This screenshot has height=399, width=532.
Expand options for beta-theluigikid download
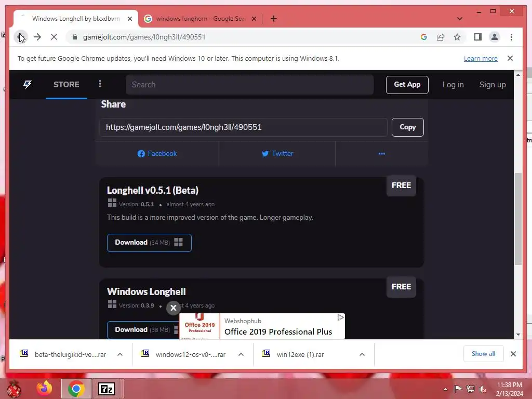[120, 354]
